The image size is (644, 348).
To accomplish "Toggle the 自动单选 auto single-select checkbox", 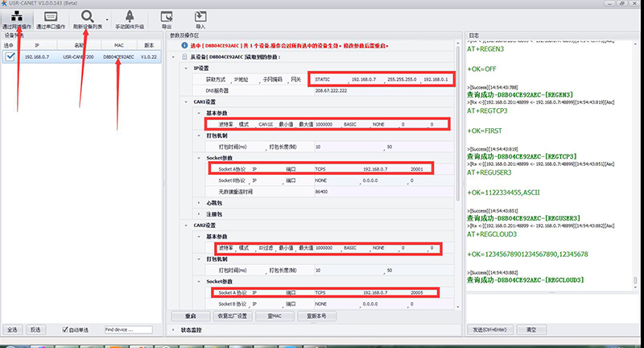I will (67, 329).
